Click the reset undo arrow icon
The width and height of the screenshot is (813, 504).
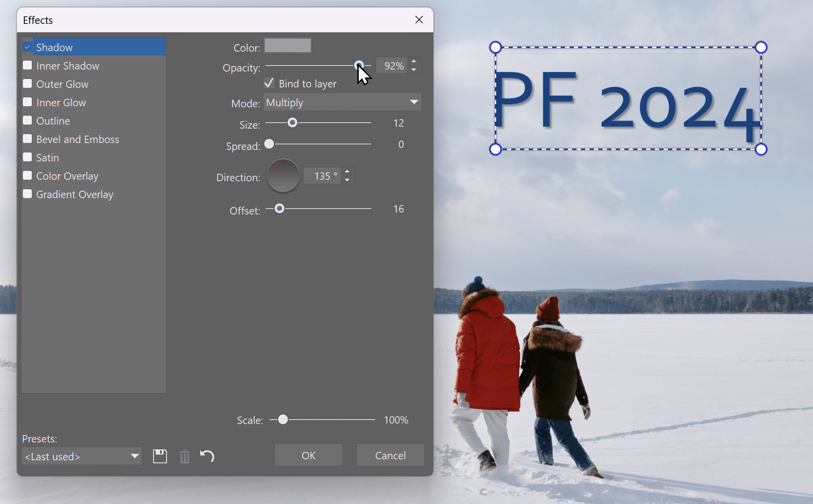[x=207, y=456]
